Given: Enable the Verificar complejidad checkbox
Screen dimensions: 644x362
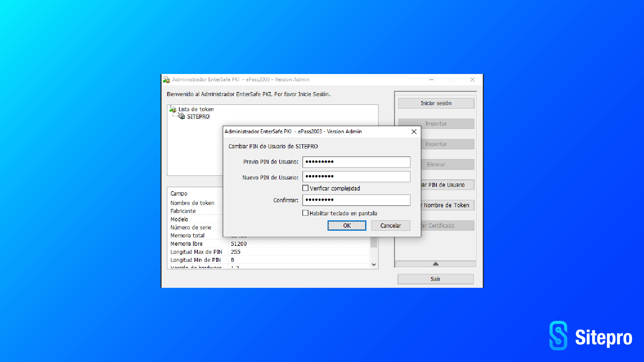Looking at the screenshot, I should tap(305, 188).
